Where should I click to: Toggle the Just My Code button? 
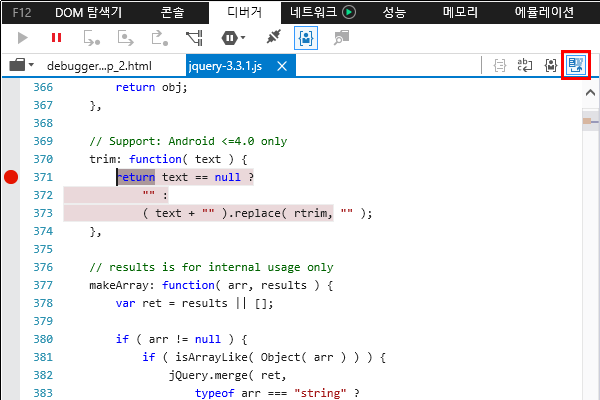pyautogui.click(x=306, y=38)
